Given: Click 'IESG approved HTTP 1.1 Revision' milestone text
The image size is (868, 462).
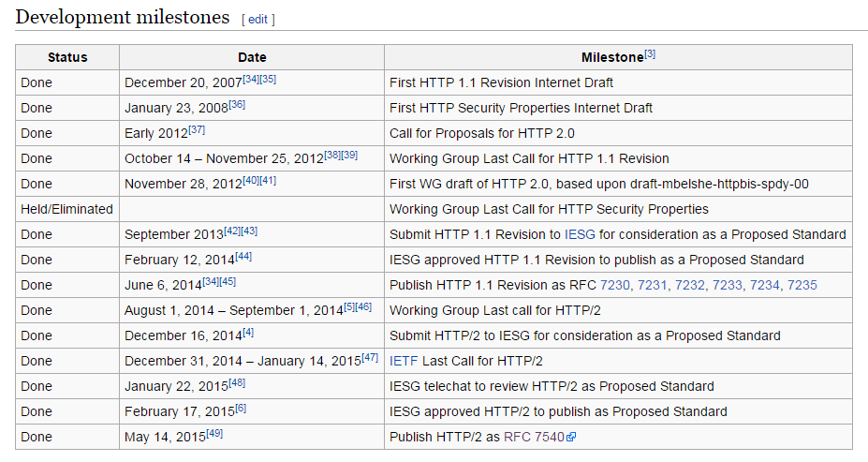Looking at the screenshot, I should [x=596, y=260].
